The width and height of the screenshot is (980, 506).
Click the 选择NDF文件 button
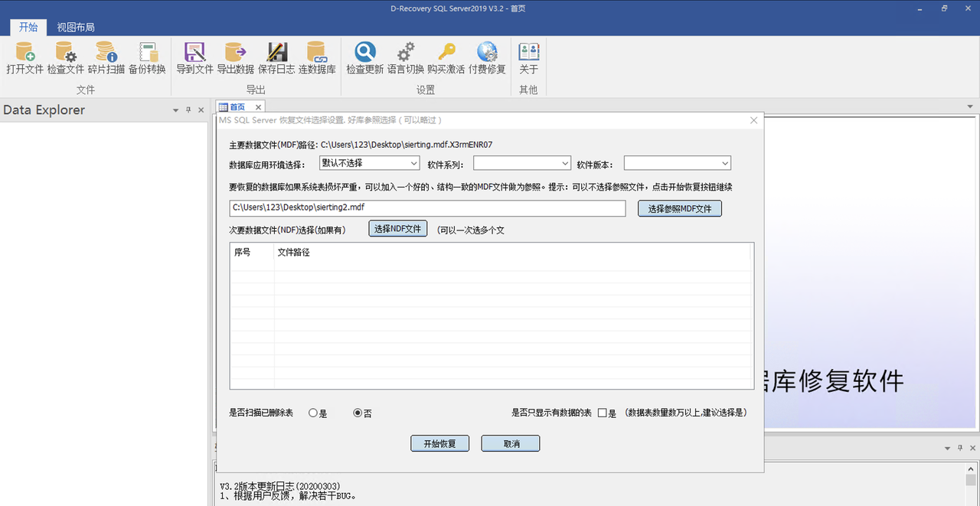tap(397, 228)
